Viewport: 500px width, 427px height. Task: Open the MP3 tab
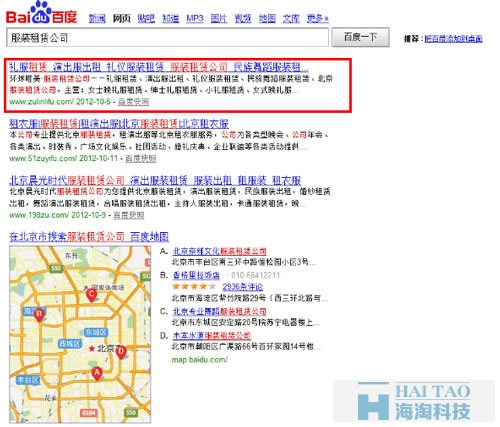(195, 18)
